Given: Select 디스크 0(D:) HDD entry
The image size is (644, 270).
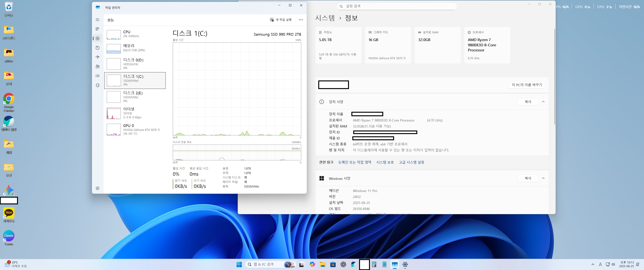Looking at the screenshot, I should (135, 64).
